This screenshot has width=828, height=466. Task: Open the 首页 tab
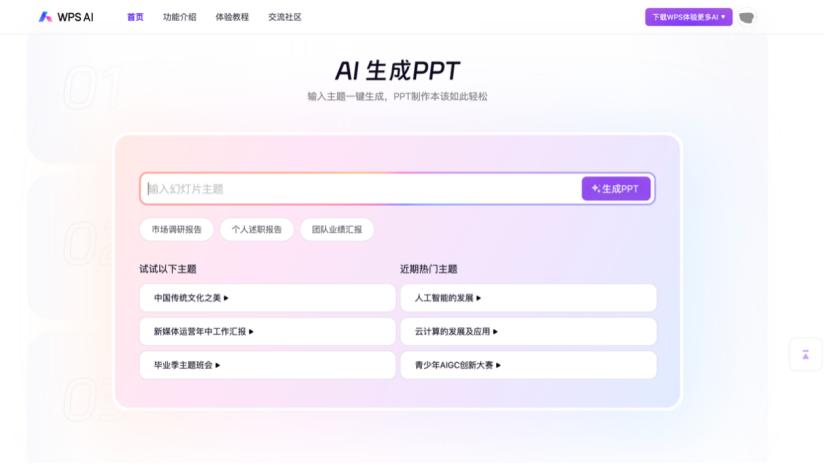tap(135, 17)
